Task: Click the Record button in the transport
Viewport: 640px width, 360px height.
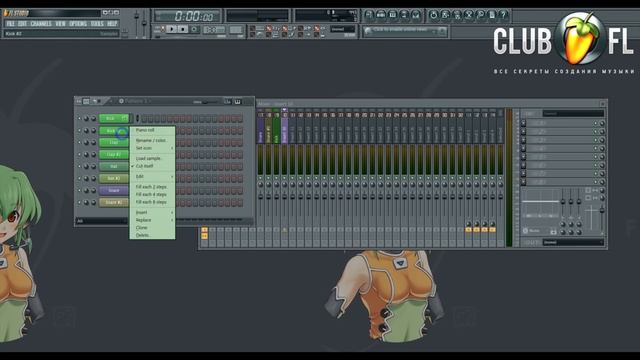Action: point(194,29)
